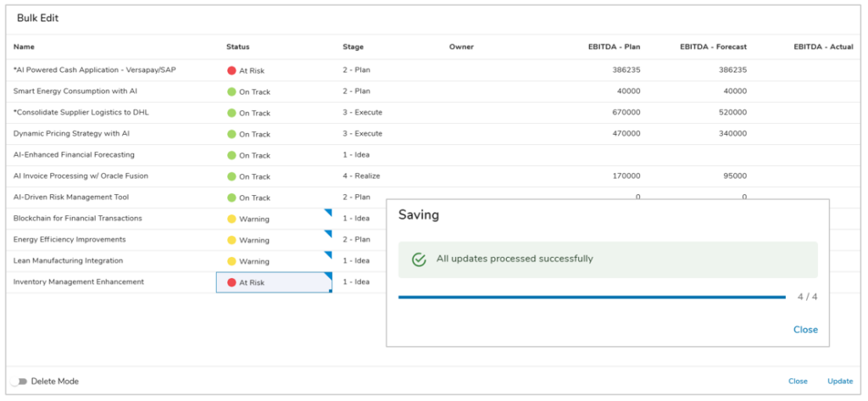Click the yellow Warning dot for Lean Manufacturing
The height and width of the screenshot is (401, 868).
[x=231, y=261]
